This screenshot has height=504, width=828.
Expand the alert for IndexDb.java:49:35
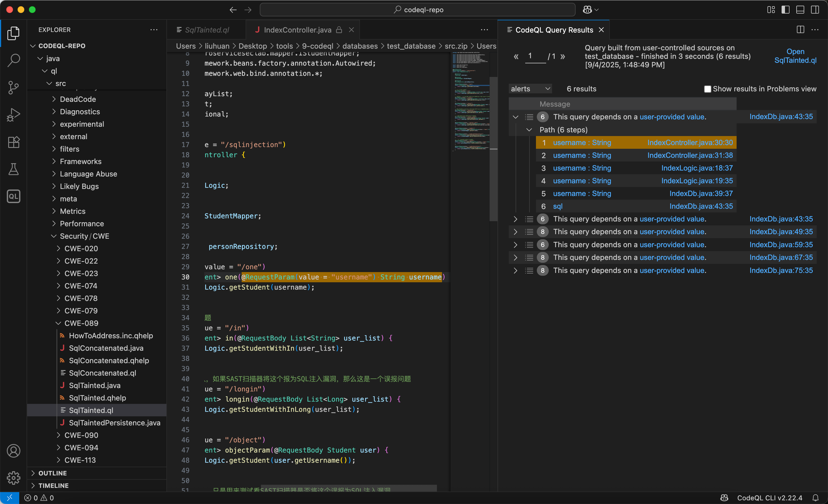(516, 232)
